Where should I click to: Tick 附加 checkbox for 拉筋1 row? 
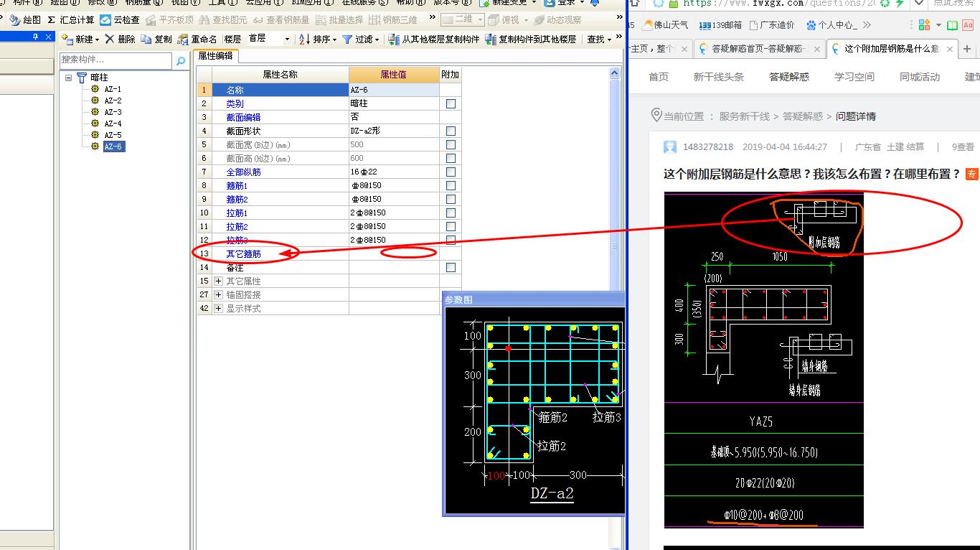(x=451, y=213)
